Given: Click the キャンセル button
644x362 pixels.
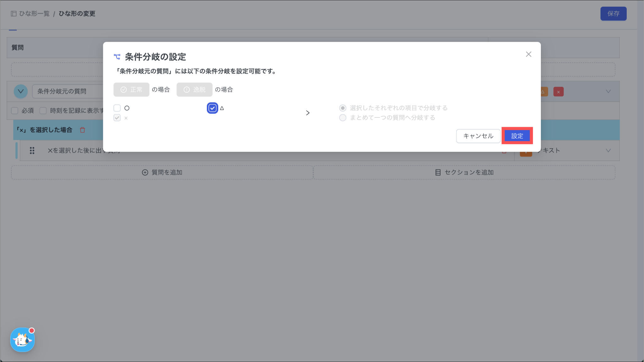Looking at the screenshot, I should click(478, 136).
